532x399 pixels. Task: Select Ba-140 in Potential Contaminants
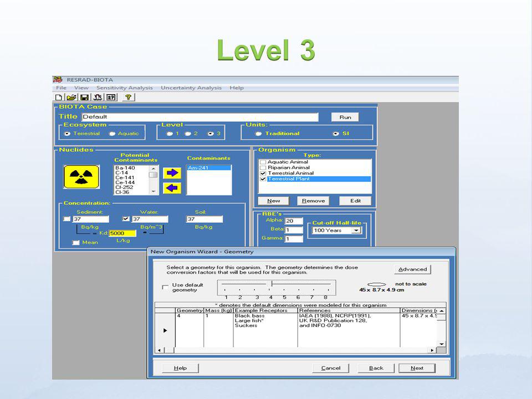point(125,168)
